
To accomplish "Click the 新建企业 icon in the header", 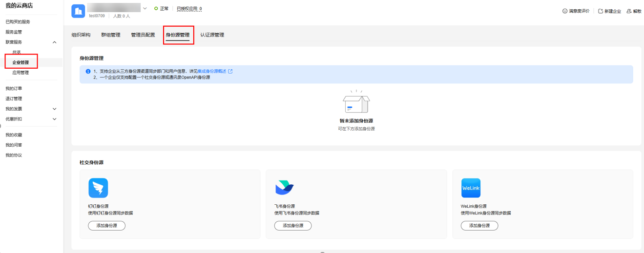I will [601, 11].
